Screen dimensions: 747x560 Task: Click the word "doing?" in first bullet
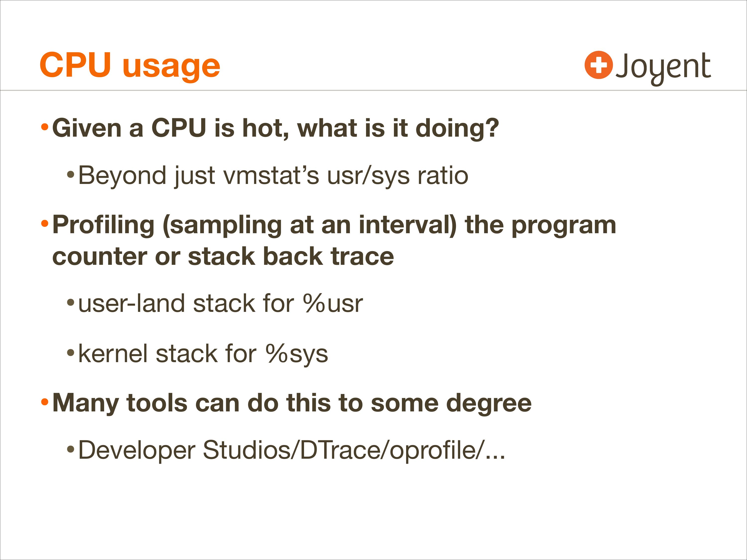point(457,129)
